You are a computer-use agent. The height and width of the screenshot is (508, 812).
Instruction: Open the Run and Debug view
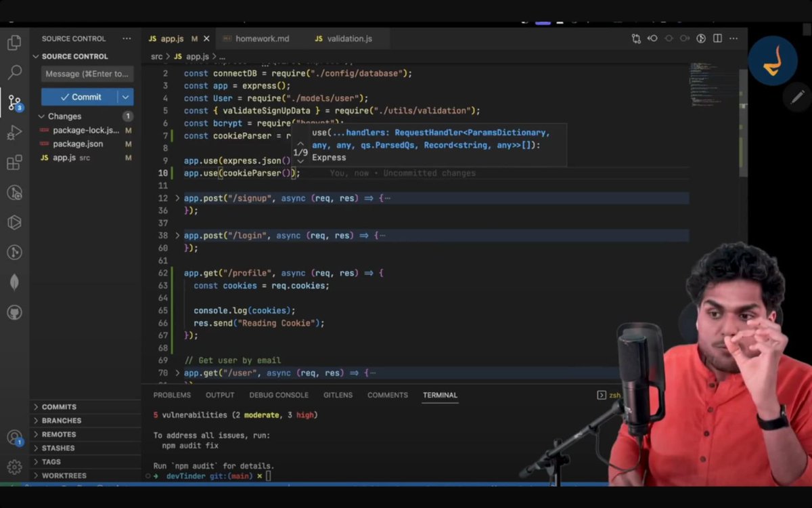click(14, 133)
